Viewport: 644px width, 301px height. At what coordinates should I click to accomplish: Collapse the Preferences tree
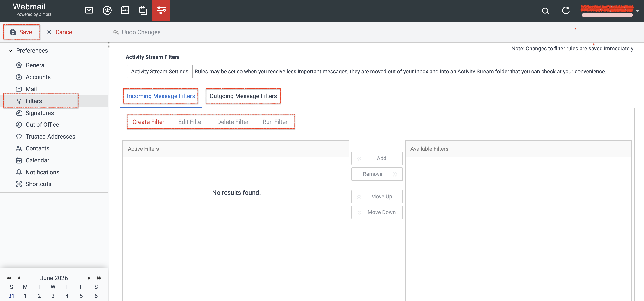10,50
